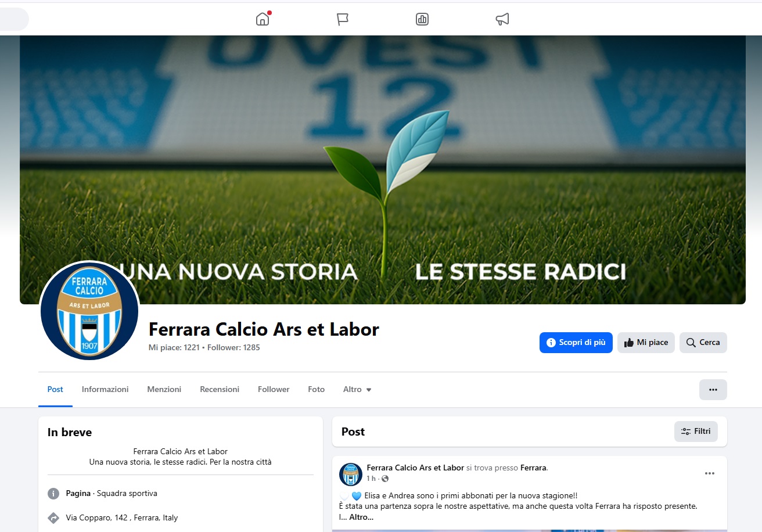
Task: Click the Ferrara location link in post
Action: point(533,468)
